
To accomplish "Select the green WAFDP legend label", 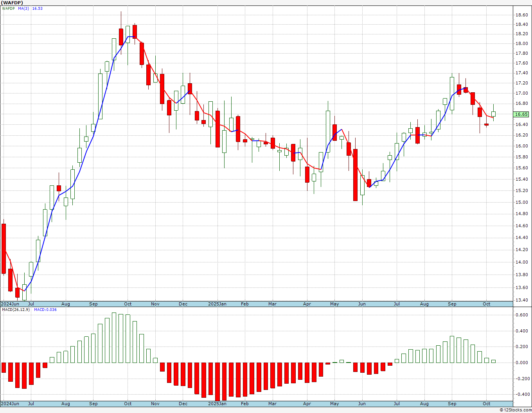I will [x=9, y=8].
